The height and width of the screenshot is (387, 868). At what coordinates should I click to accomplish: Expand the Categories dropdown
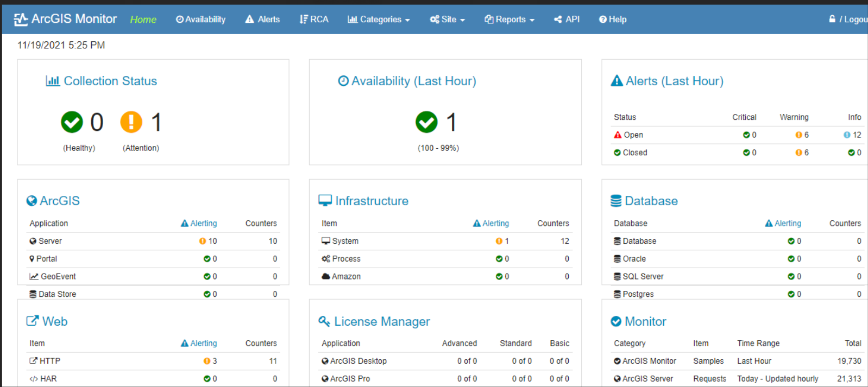coord(379,20)
